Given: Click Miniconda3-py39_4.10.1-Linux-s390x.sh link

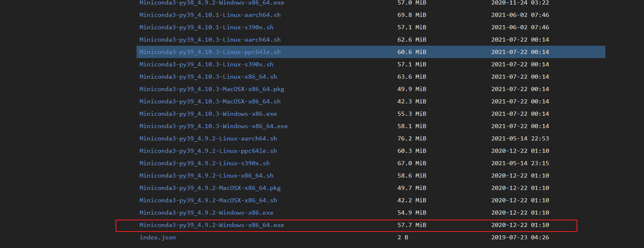Looking at the screenshot, I should (206, 27).
